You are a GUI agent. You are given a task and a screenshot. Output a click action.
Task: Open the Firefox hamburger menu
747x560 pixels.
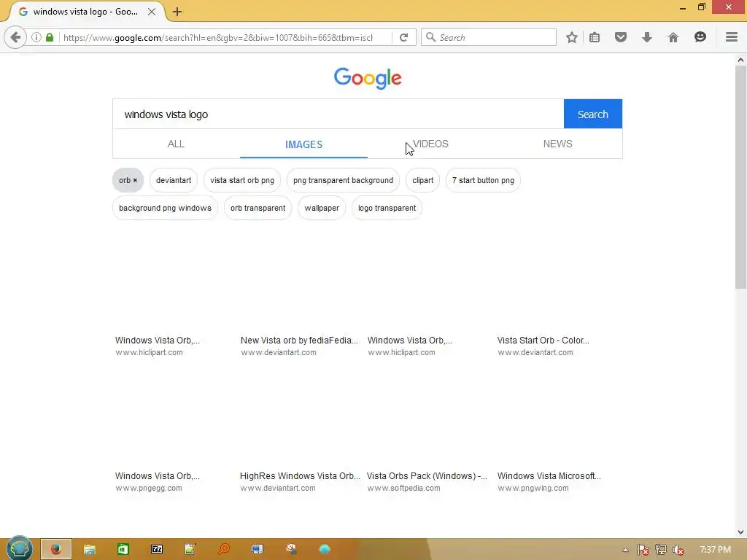[731, 37]
